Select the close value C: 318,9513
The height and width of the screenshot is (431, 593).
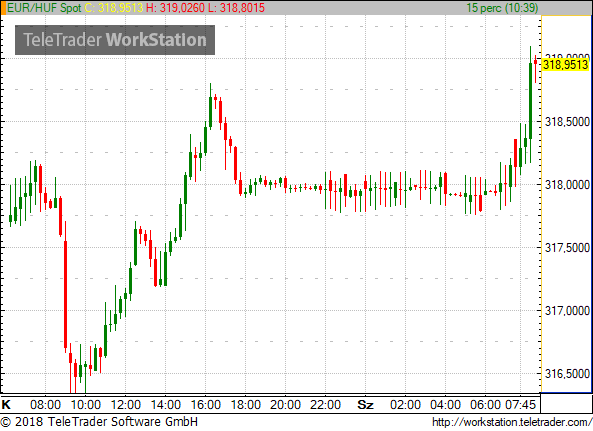pyautogui.click(x=113, y=8)
